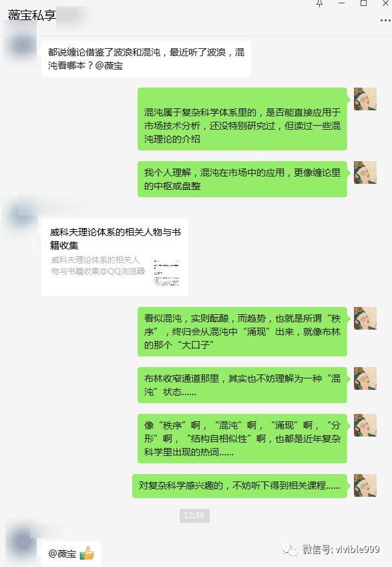Click avatar next to 布林收窄通道 message

click(365, 378)
